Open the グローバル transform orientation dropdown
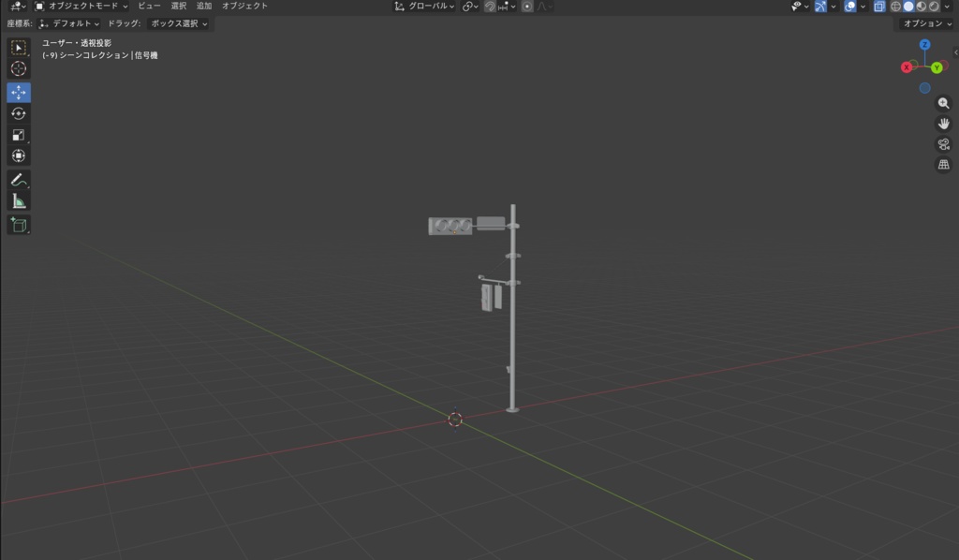Viewport: 959px width, 560px height. 424,7
